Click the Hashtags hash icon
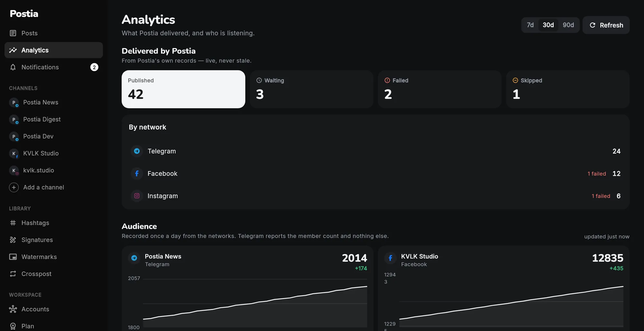Viewport: 644px width, 331px height. point(13,223)
